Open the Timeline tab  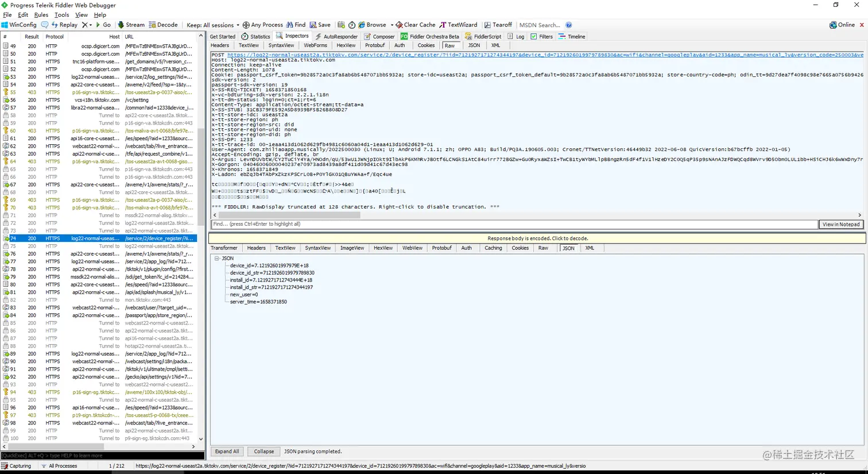click(x=572, y=36)
